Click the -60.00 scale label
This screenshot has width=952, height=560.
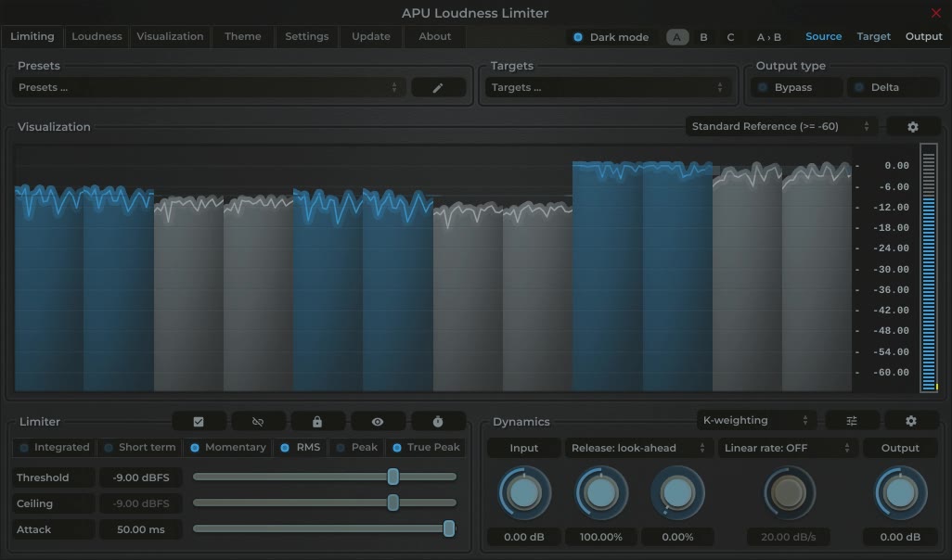[x=891, y=373]
